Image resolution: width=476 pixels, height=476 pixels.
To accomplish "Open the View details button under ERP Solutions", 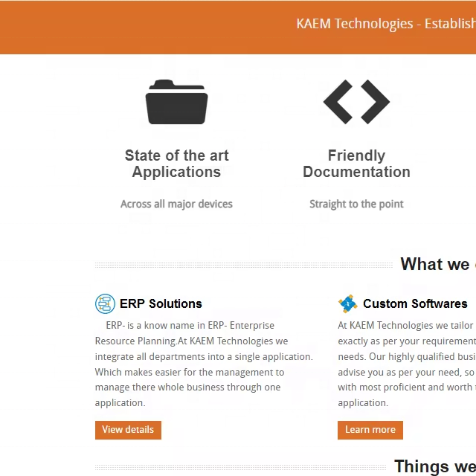I will point(128,430).
